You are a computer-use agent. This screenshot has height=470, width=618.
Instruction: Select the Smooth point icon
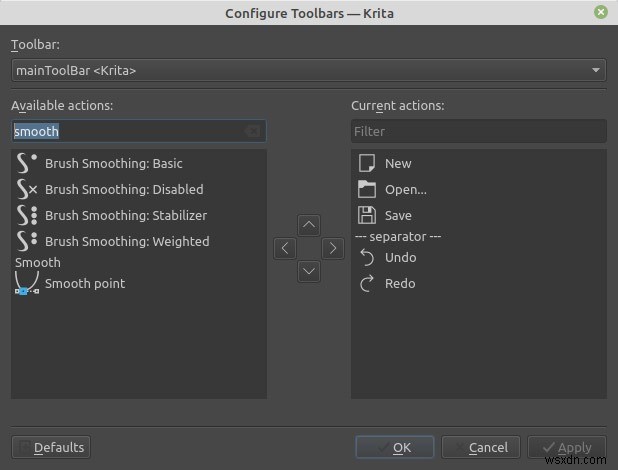[27, 283]
